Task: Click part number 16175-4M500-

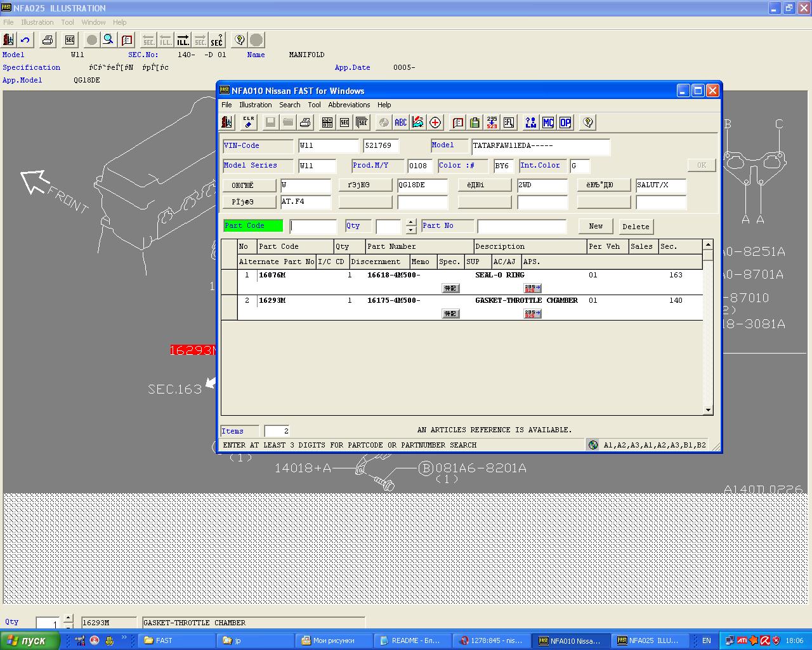Action: (x=393, y=300)
